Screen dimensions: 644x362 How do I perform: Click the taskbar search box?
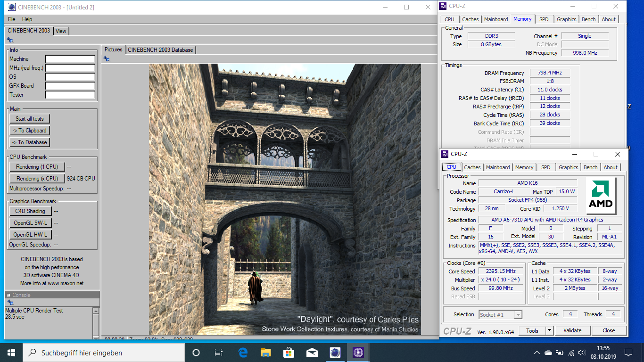pyautogui.click(x=103, y=353)
